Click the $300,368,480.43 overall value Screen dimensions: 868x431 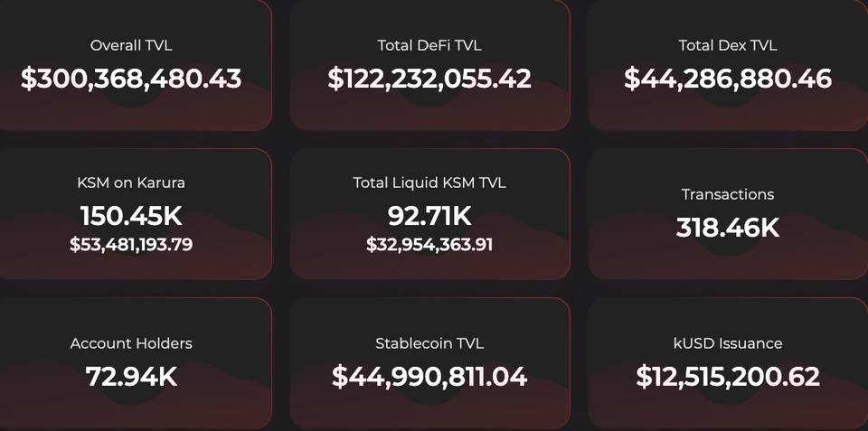[x=131, y=79]
